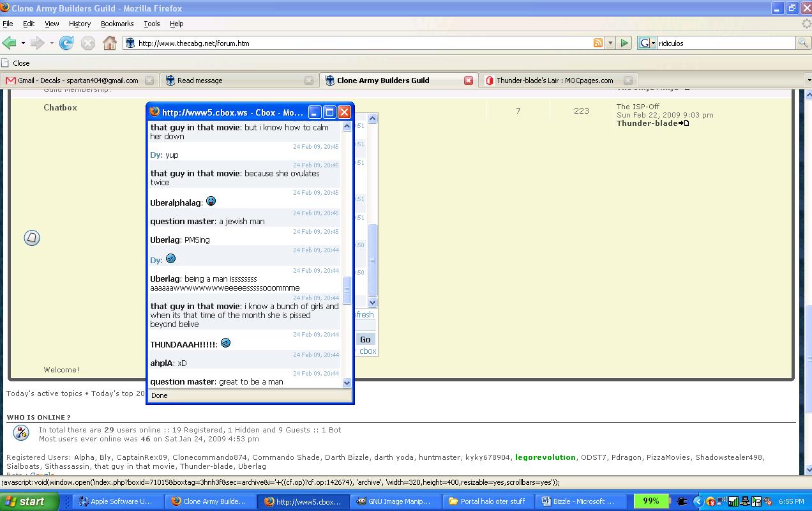
Task: Switch to GNU Image Manipulation taskbar item
Action: (397, 501)
